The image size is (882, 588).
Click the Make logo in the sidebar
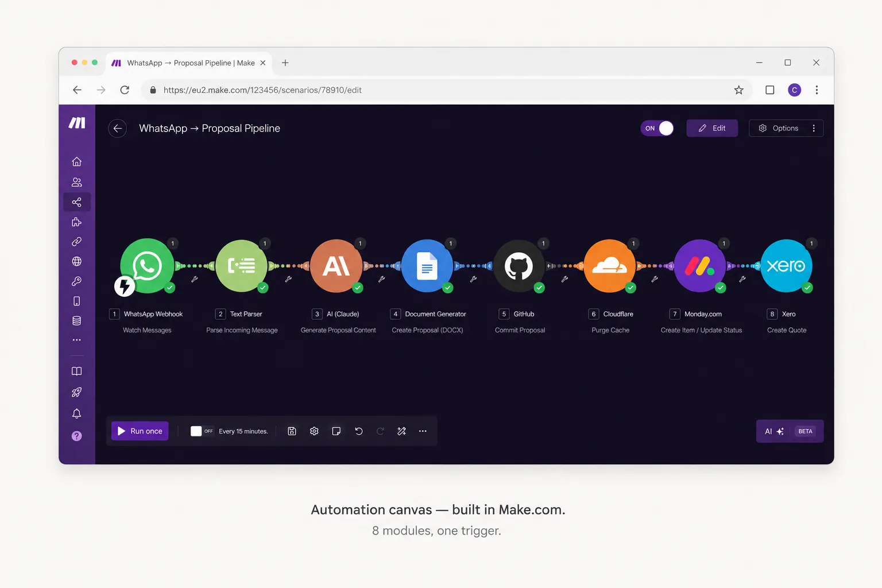(77, 122)
